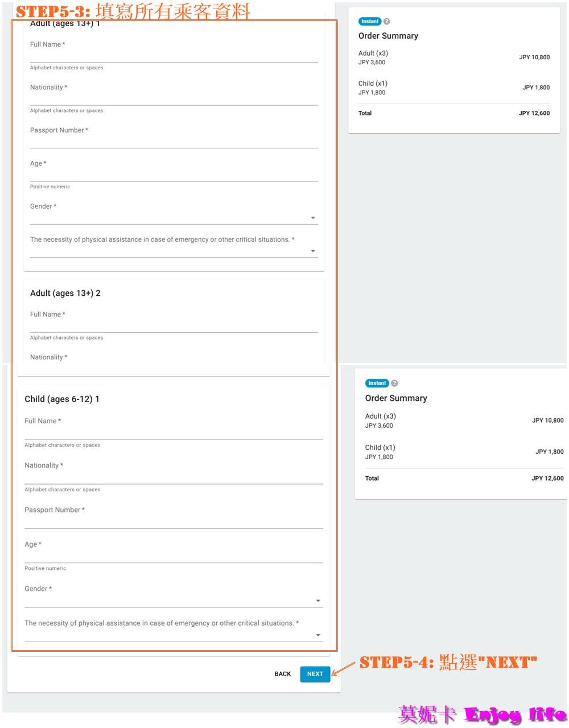This screenshot has width=569, height=728.
Task: Focus Adult 1 Full Name field
Action: tap(174, 56)
